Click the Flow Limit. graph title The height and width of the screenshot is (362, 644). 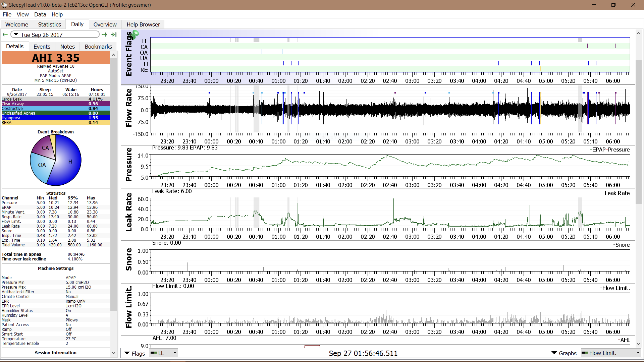click(x=129, y=307)
